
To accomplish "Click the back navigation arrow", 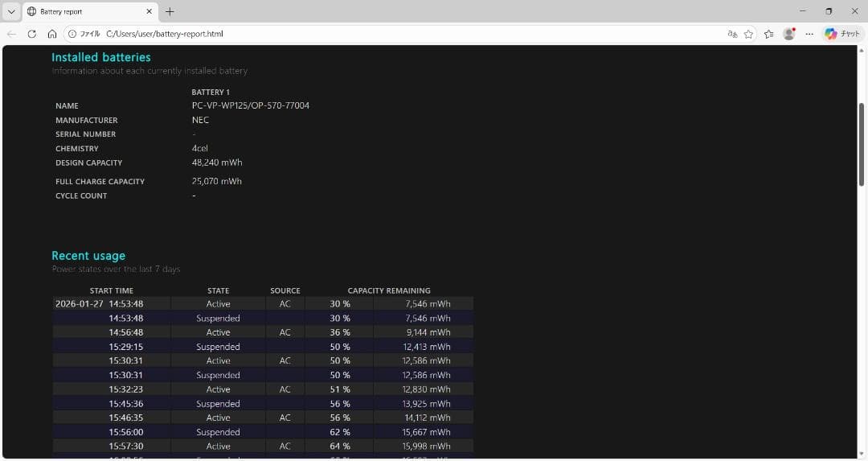I will click(11, 34).
